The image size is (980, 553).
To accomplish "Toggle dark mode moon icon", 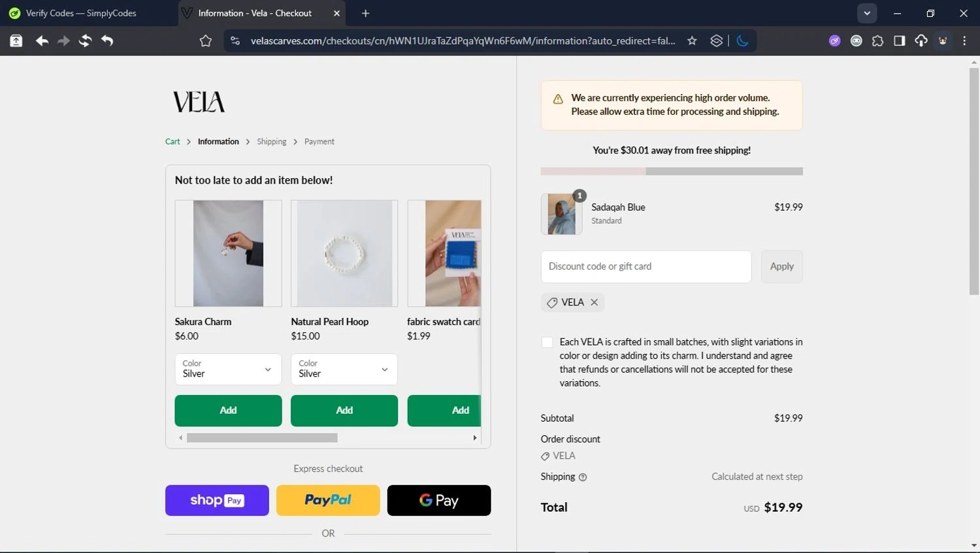I will click(x=742, y=41).
